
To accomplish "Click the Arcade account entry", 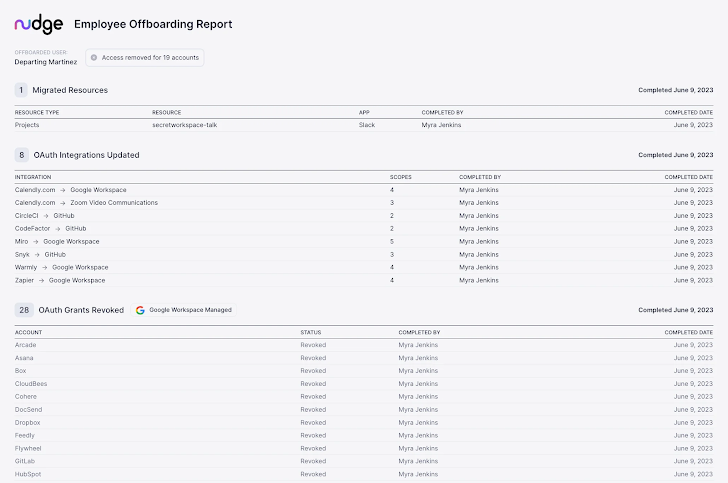I will 26,344.
